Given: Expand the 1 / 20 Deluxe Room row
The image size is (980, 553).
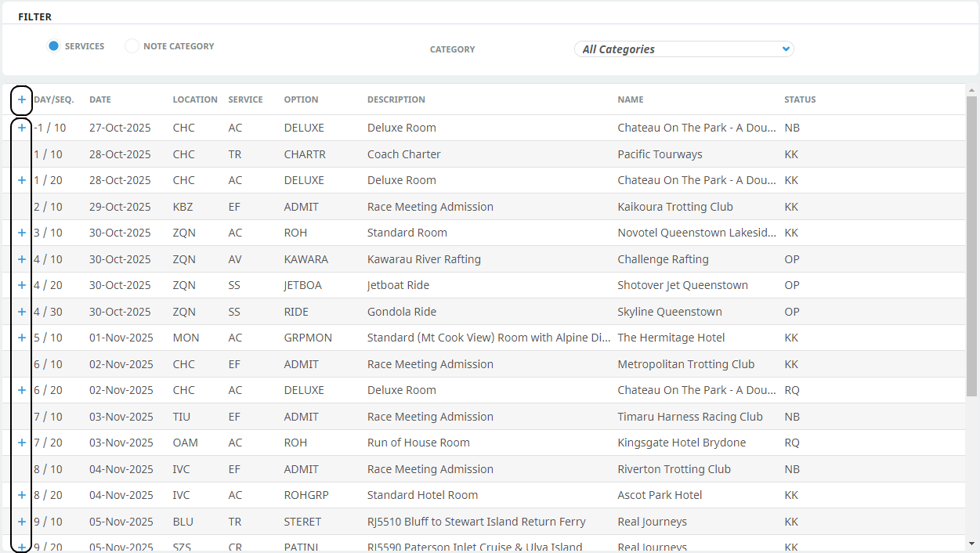Looking at the screenshot, I should 22,180.
